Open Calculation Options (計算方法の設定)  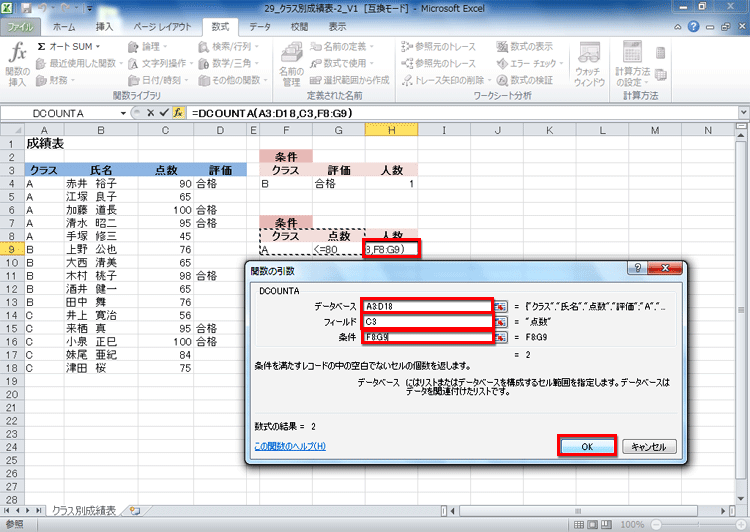[x=632, y=64]
